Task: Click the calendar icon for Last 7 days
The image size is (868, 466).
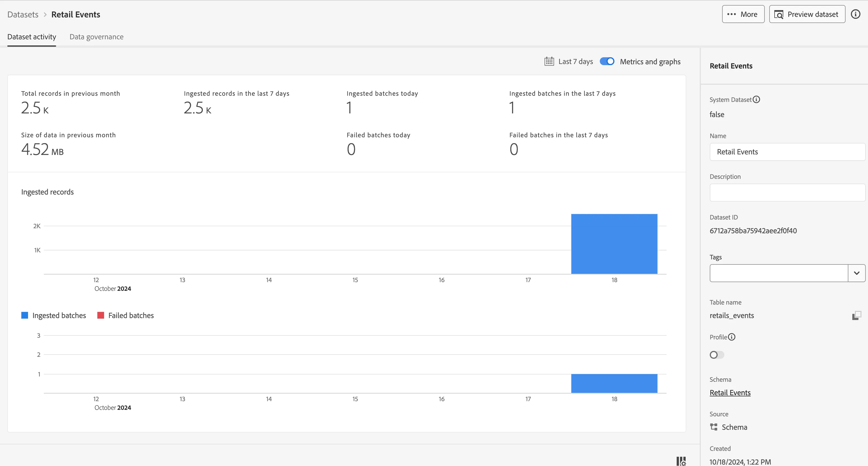Action: click(549, 61)
